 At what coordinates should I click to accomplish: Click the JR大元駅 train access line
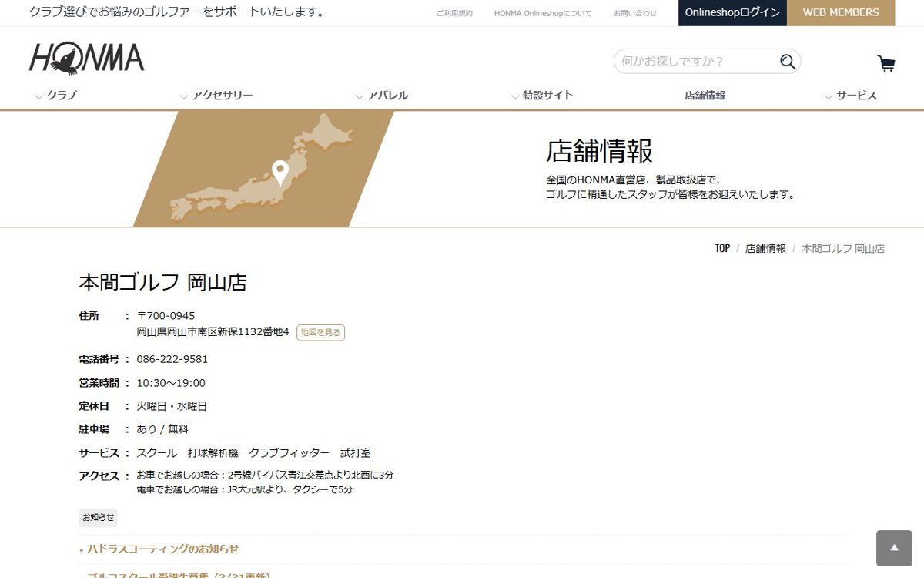pos(245,489)
